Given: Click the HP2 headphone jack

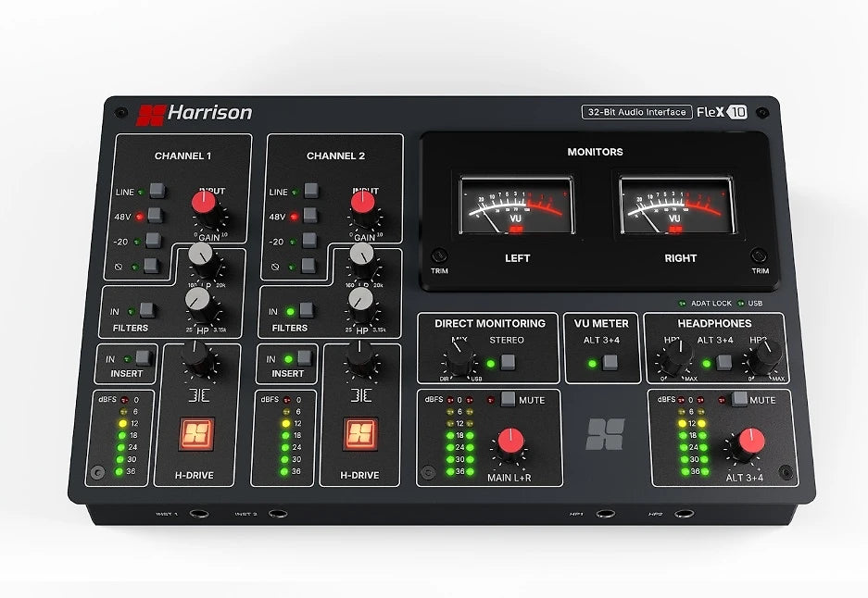Looking at the screenshot, I should pos(685,514).
